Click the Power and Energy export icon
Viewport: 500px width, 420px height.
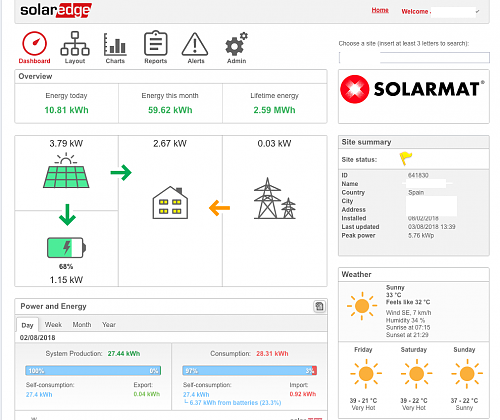(x=319, y=306)
